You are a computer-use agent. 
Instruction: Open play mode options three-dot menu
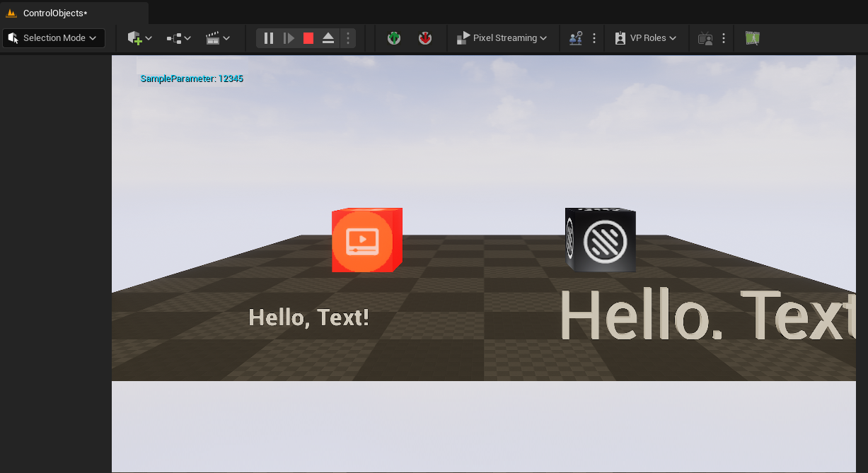tap(347, 38)
